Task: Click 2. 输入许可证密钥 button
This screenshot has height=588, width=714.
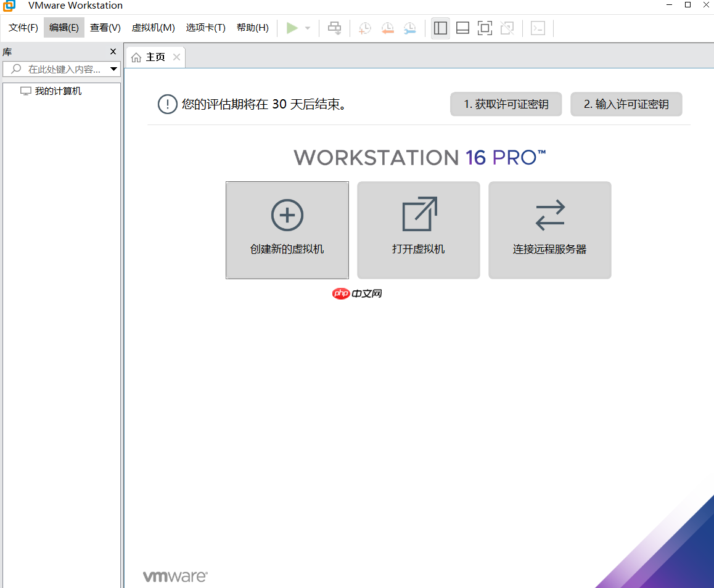Action: (626, 104)
